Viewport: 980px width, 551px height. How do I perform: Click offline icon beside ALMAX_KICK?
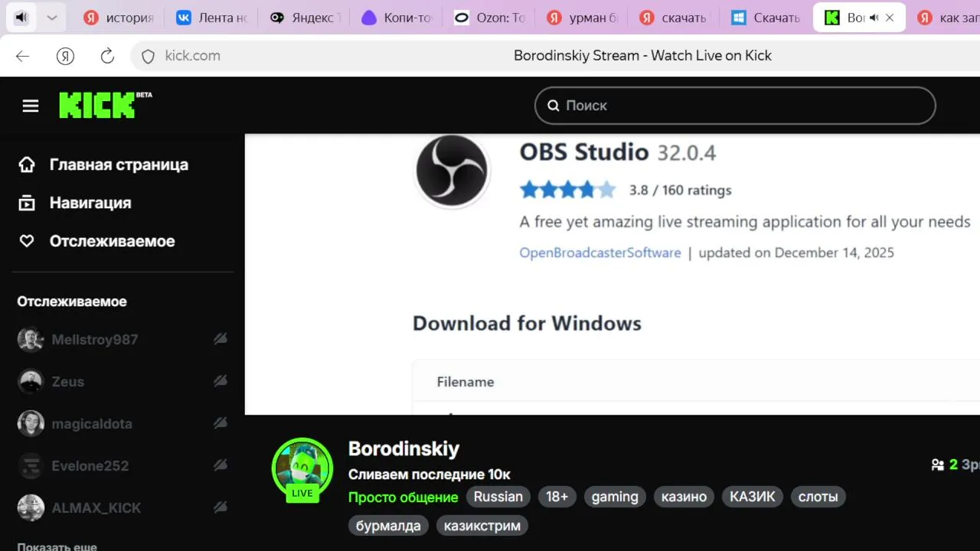tap(220, 507)
